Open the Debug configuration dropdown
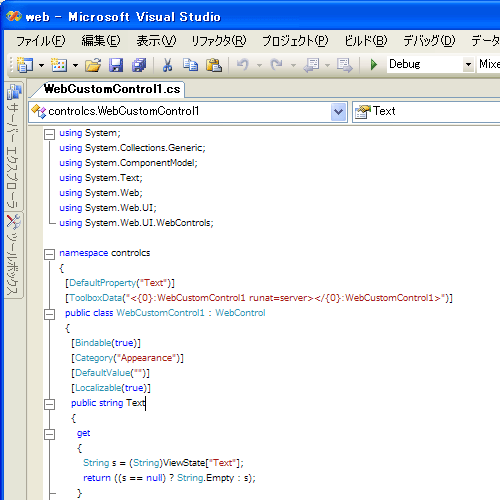This screenshot has height=500, width=500. [x=468, y=64]
